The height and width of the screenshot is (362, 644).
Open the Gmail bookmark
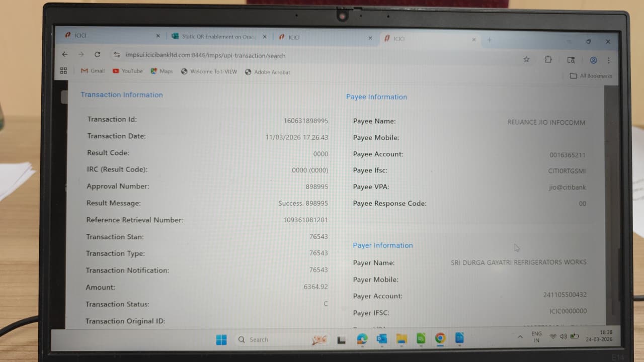93,71
